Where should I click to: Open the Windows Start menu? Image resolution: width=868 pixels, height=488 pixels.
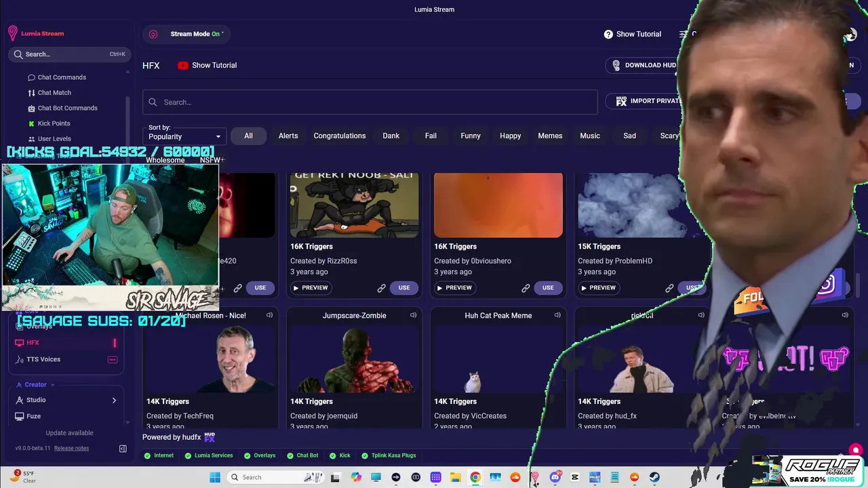click(x=215, y=477)
